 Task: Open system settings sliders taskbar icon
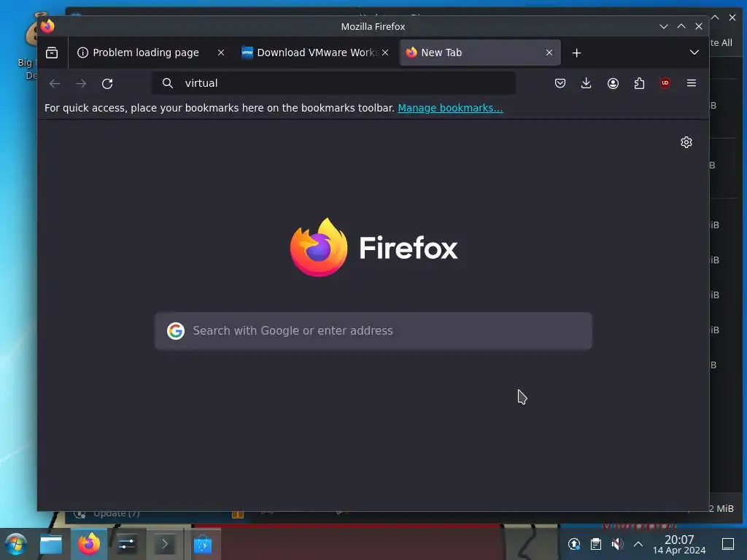[x=127, y=544]
